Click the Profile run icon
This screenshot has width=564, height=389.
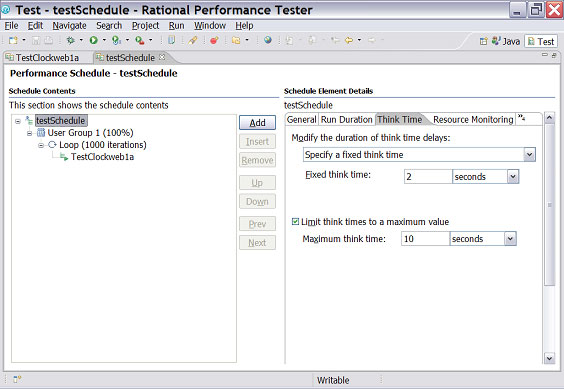coord(116,40)
